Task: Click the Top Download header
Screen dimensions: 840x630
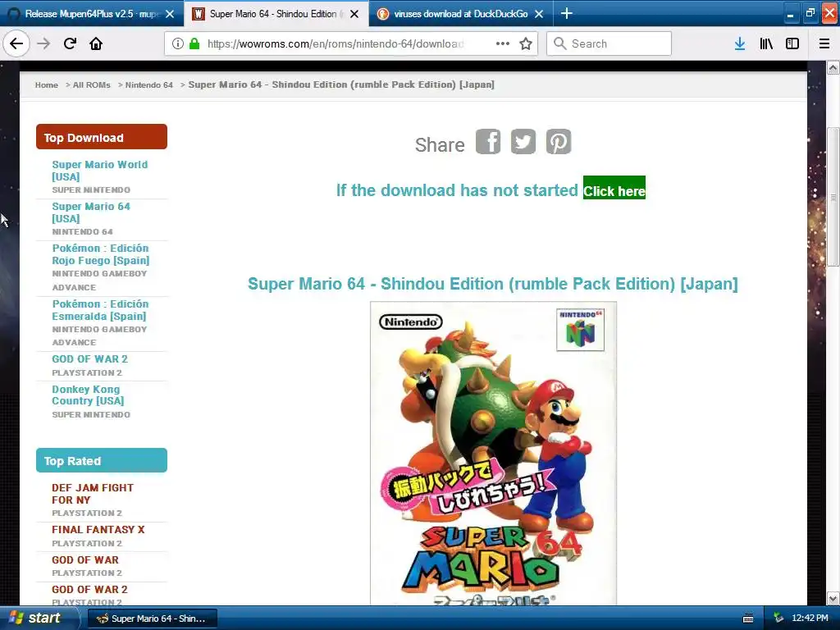Action: click(x=101, y=137)
